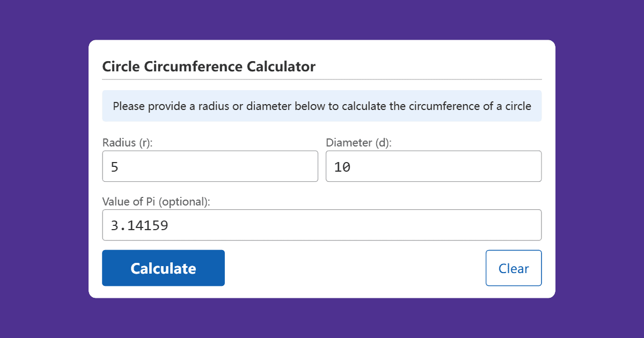
Task: Click the blue instruction banner text
Action: (322, 106)
